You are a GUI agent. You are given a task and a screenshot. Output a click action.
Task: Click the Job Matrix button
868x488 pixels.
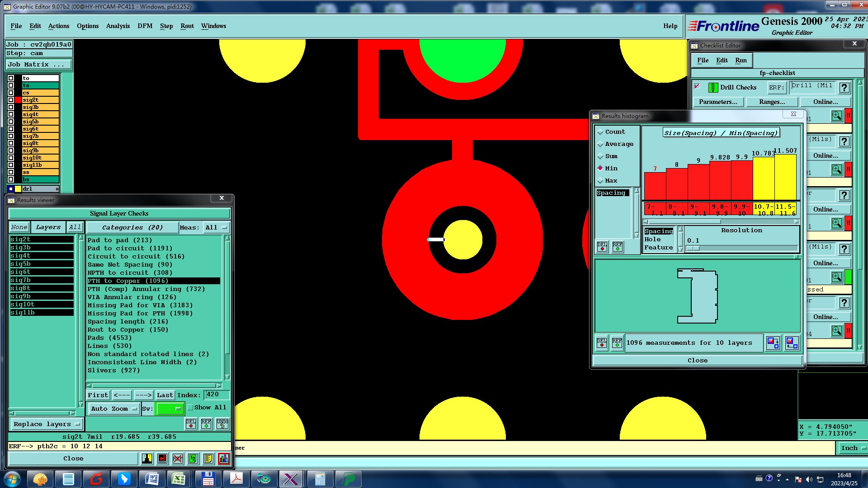point(38,65)
